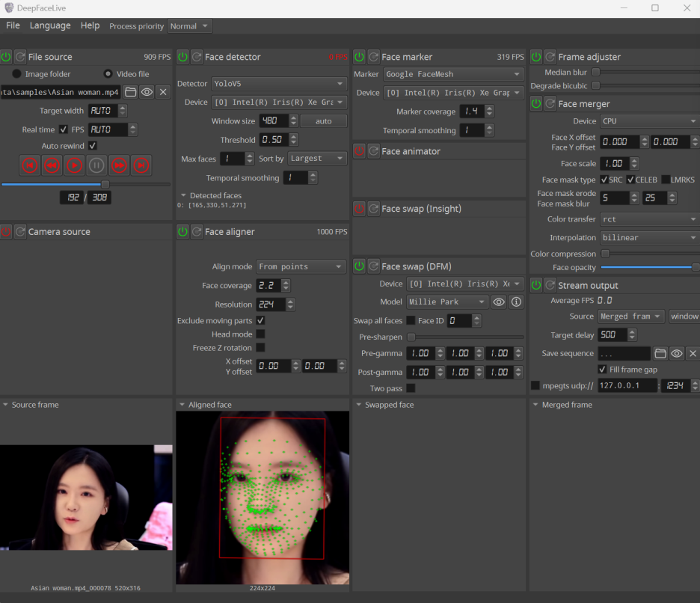The height and width of the screenshot is (603, 700).
Task: Toggle Face merger power button
Action: (x=536, y=104)
